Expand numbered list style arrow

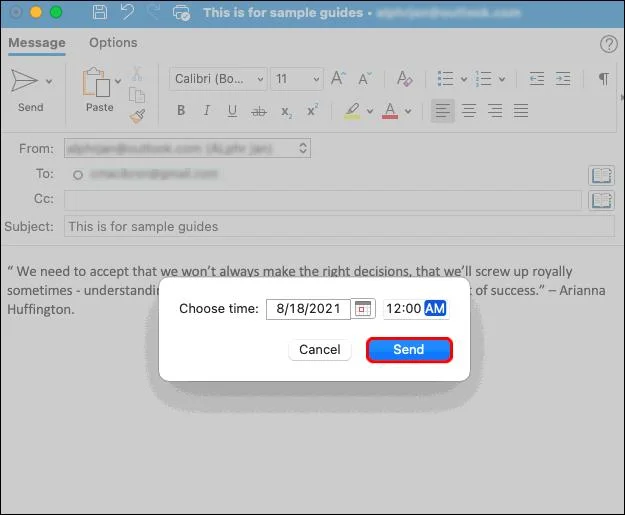click(502, 79)
